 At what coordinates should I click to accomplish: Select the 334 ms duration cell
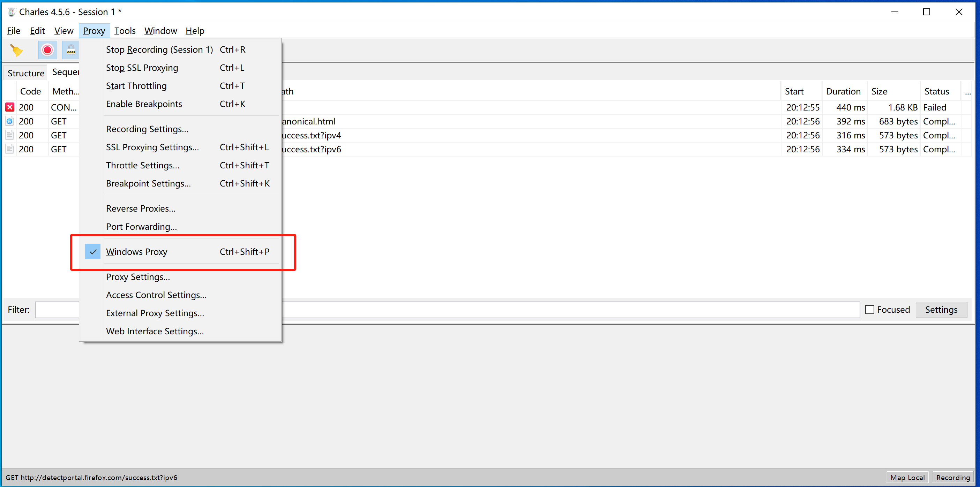coord(844,150)
